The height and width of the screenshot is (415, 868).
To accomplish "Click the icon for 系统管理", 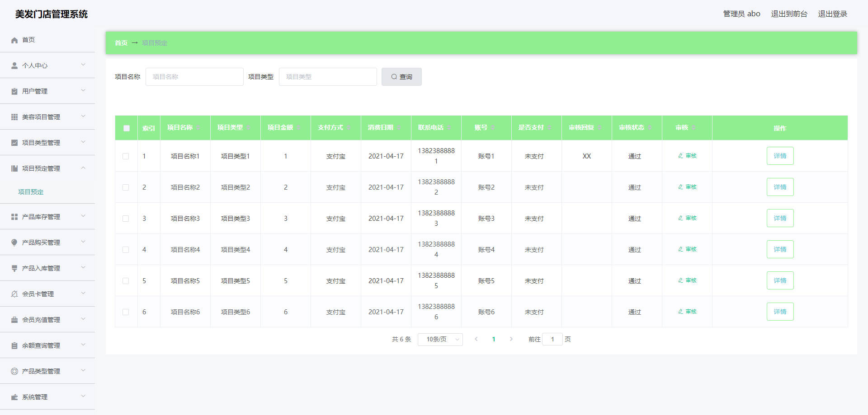I will [14, 397].
